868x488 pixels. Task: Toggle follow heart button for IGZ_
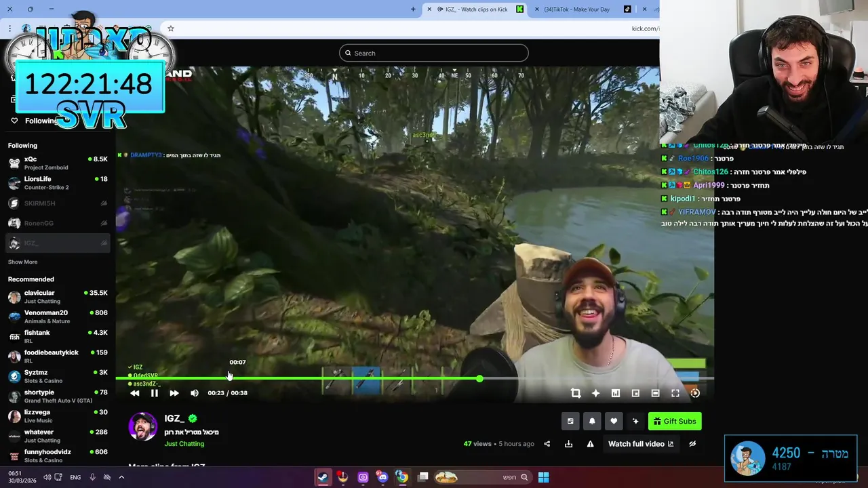click(x=614, y=421)
